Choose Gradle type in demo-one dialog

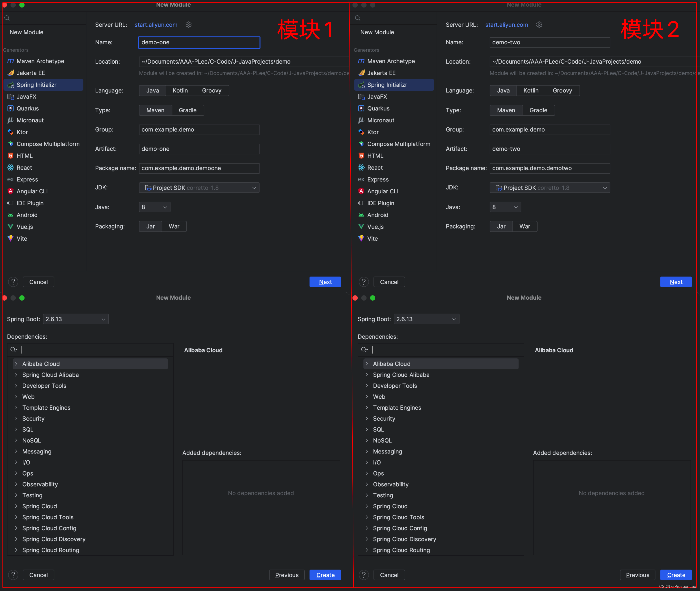click(188, 110)
